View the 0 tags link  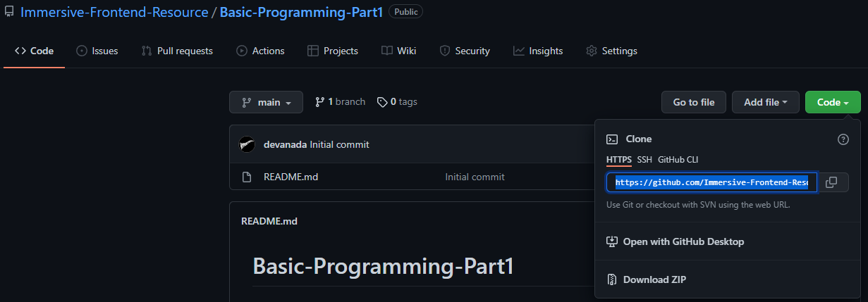397,102
